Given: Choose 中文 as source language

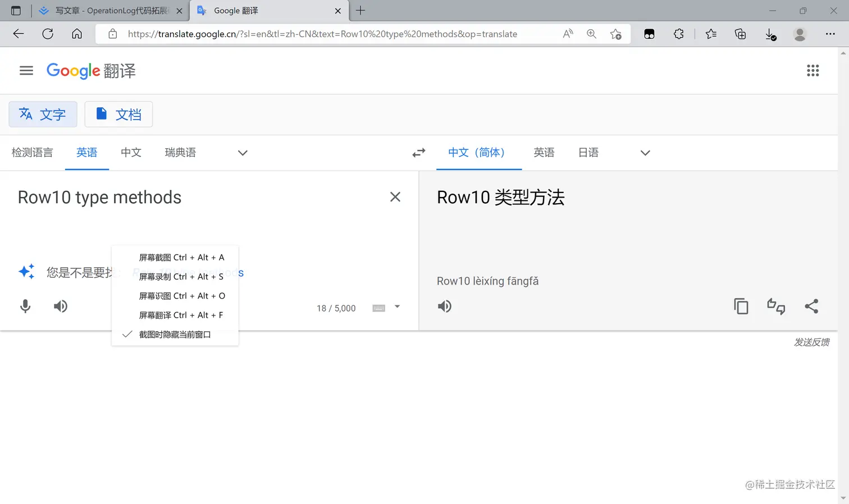Looking at the screenshot, I should point(131,153).
